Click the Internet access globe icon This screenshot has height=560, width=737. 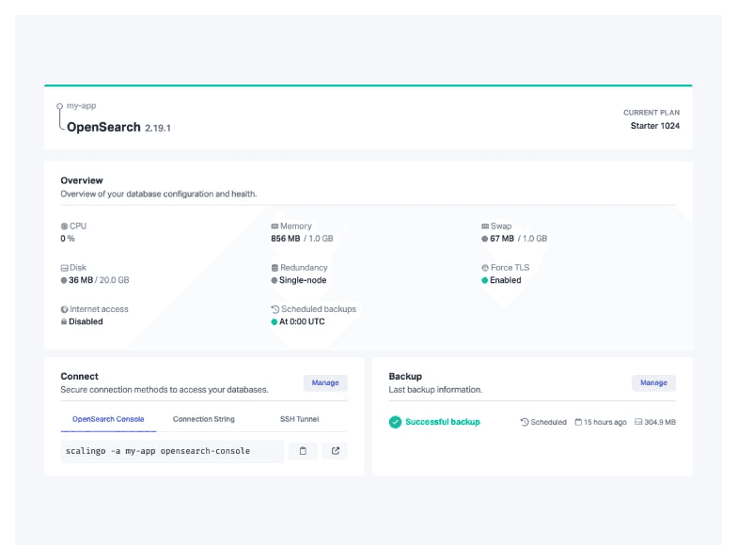(x=64, y=309)
